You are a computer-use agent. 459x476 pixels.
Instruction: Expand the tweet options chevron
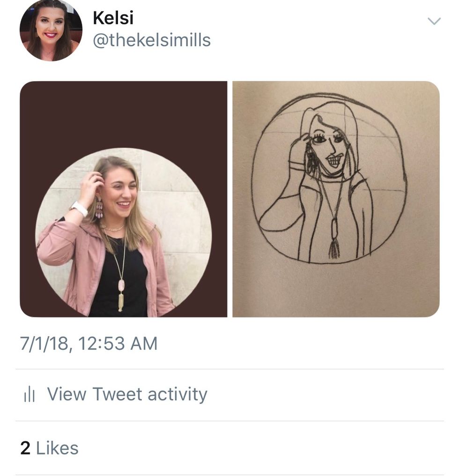click(x=434, y=21)
